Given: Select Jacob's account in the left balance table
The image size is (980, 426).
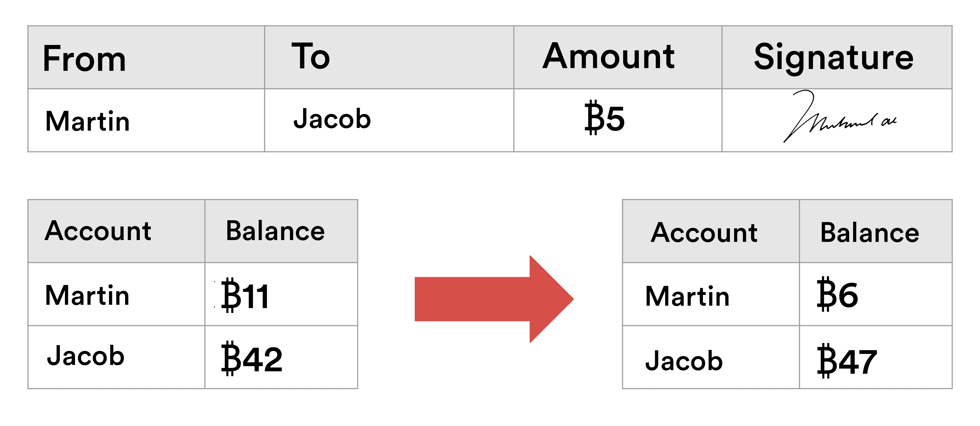Looking at the screenshot, I should pyautogui.click(x=86, y=356).
